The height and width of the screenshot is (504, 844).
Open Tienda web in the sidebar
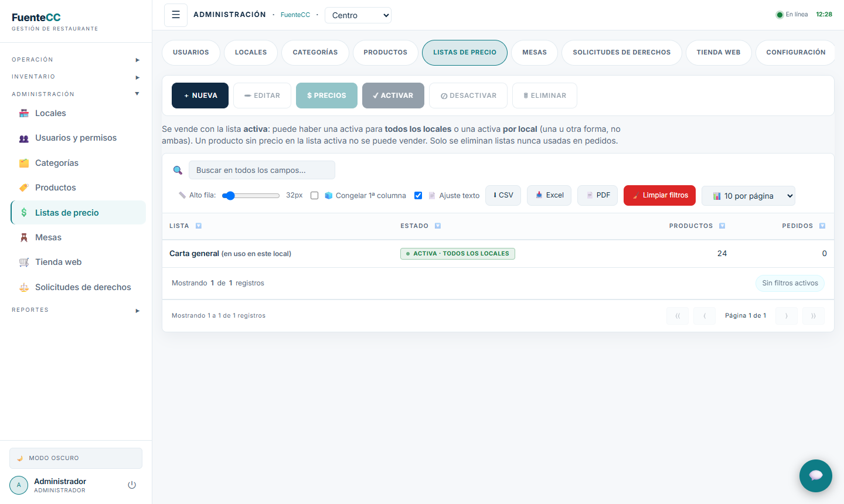pyautogui.click(x=78, y=262)
